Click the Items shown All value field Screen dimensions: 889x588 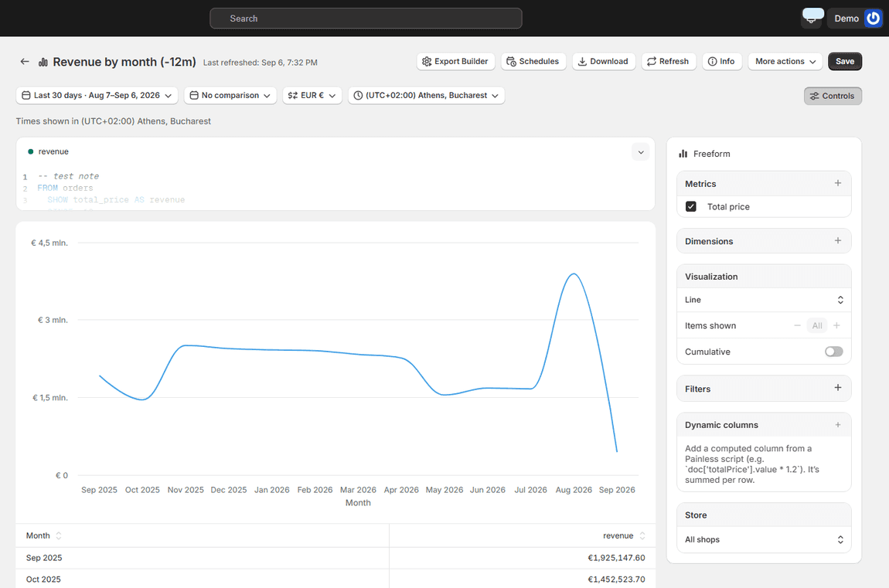point(816,325)
